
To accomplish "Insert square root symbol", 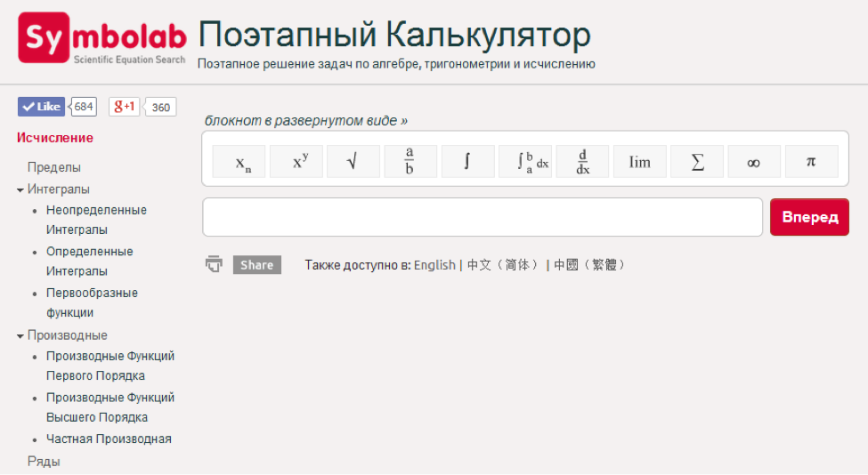I will (353, 162).
